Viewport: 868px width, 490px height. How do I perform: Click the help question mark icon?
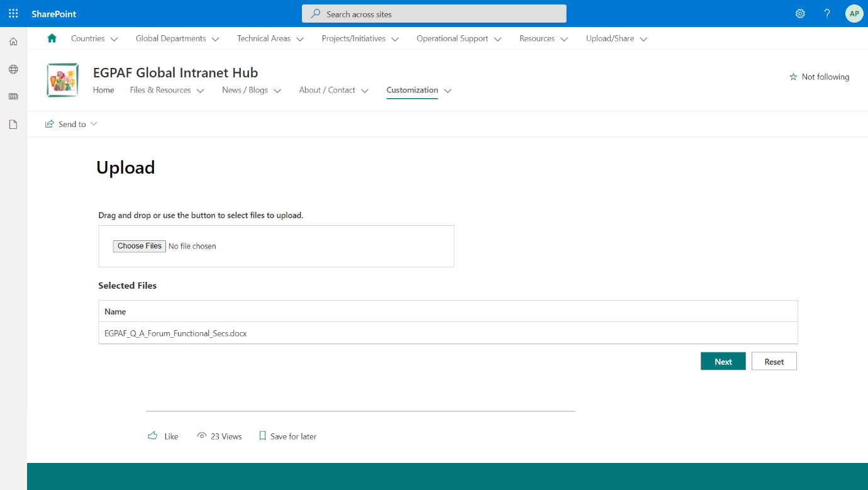[827, 13]
